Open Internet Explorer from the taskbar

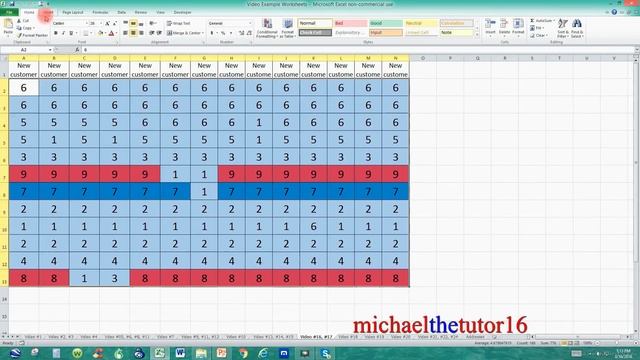(x=263, y=353)
